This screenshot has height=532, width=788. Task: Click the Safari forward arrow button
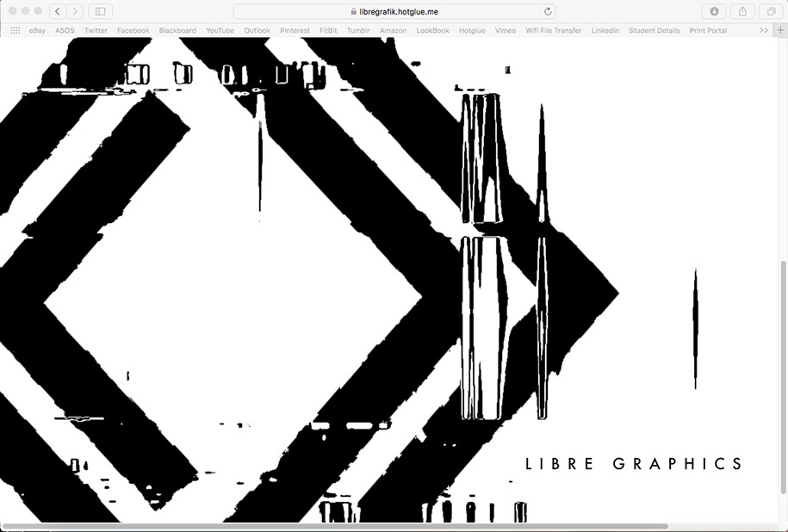[x=75, y=11]
